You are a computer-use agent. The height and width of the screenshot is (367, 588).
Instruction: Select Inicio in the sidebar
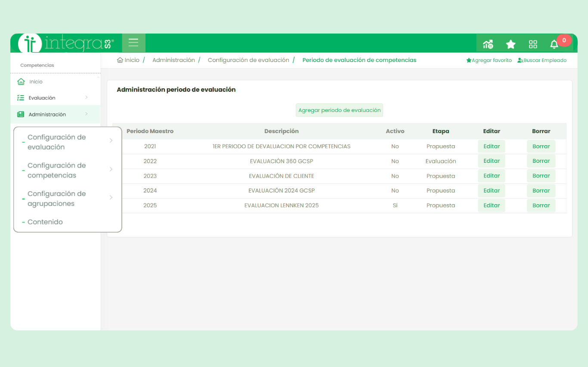[36, 82]
